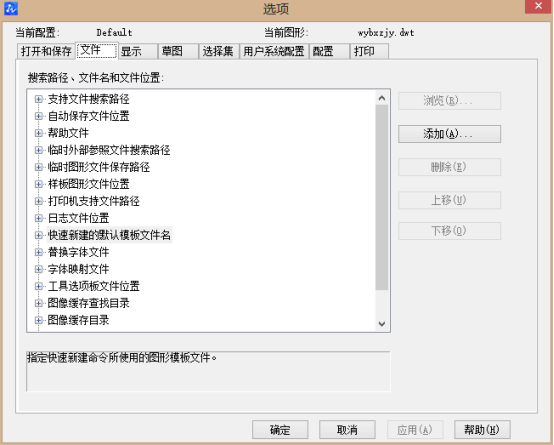This screenshot has width=554, height=445.
Task: Expand 支持文件搜索路径 tree node
Action: (x=39, y=99)
